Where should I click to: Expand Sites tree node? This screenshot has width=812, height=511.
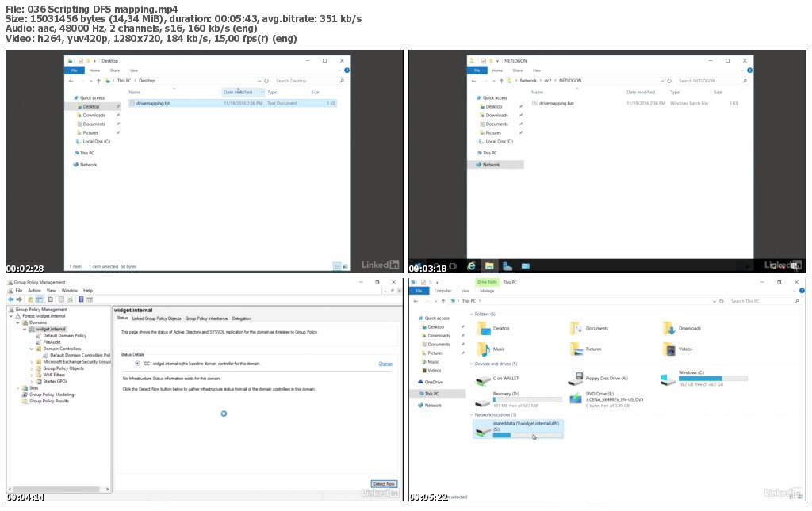tap(17, 388)
